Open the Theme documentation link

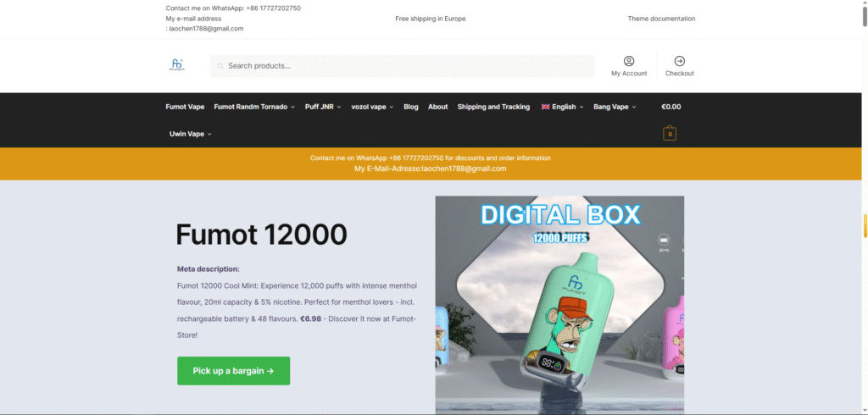[x=661, y=19]
